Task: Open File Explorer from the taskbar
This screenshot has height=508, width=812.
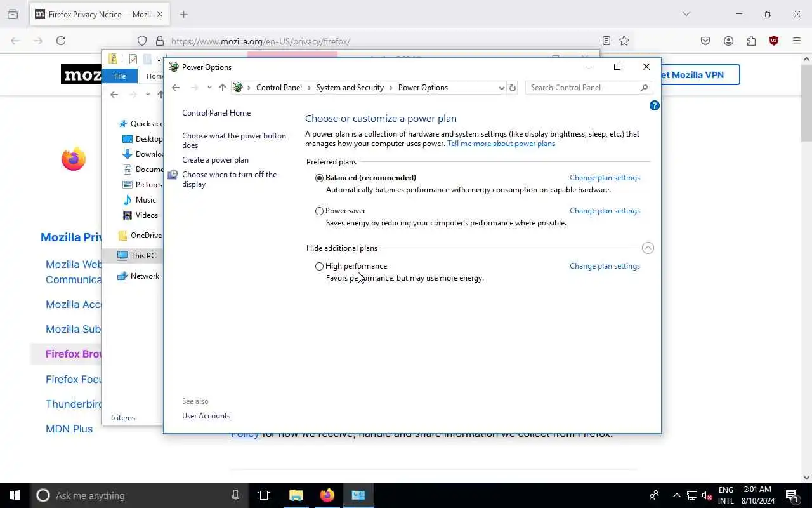Action: [x=296, y=495]
